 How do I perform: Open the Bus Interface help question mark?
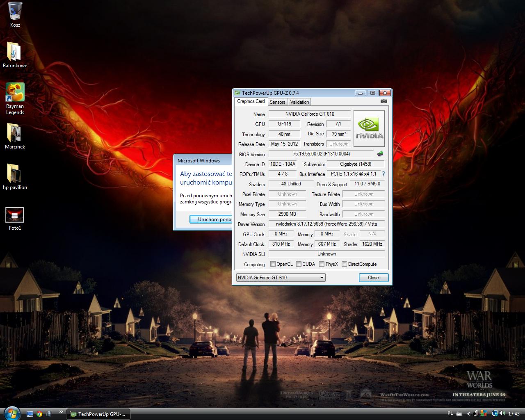tap(383, 174)
